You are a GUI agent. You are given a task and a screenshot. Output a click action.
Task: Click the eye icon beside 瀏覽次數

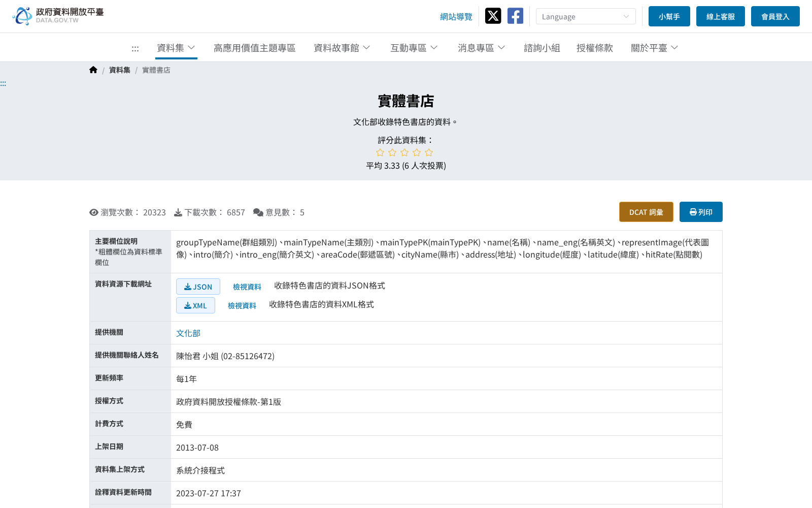coord(94,212)
